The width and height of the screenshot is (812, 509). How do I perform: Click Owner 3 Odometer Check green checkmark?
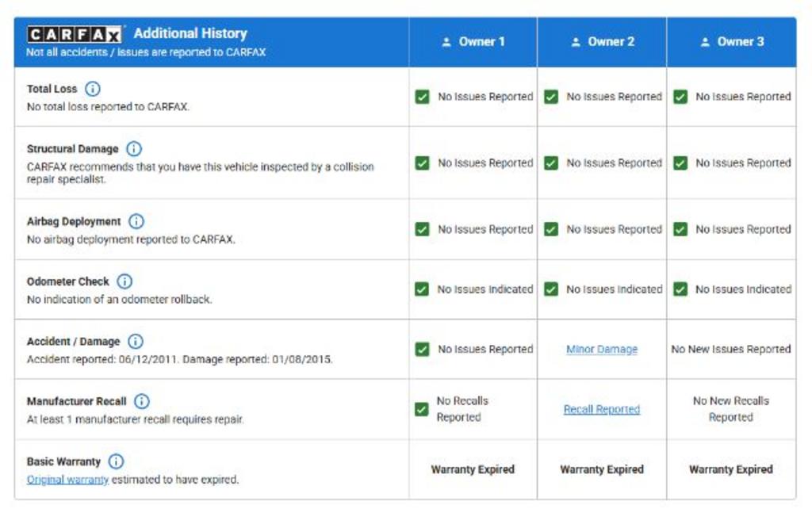[x=680, y=289]
